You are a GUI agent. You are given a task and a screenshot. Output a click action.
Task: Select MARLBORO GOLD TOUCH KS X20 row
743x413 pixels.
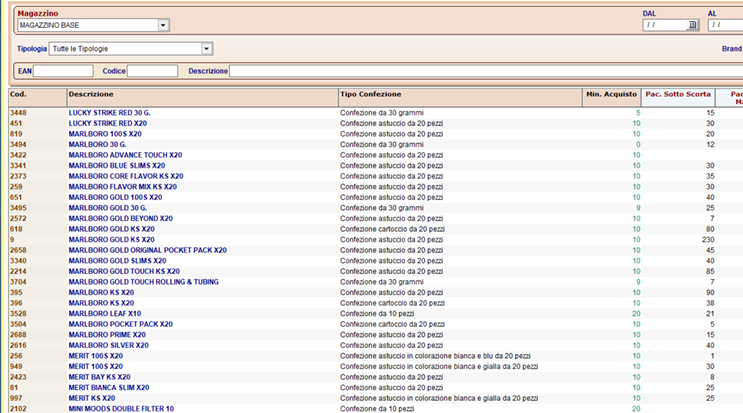coord(376,271)
